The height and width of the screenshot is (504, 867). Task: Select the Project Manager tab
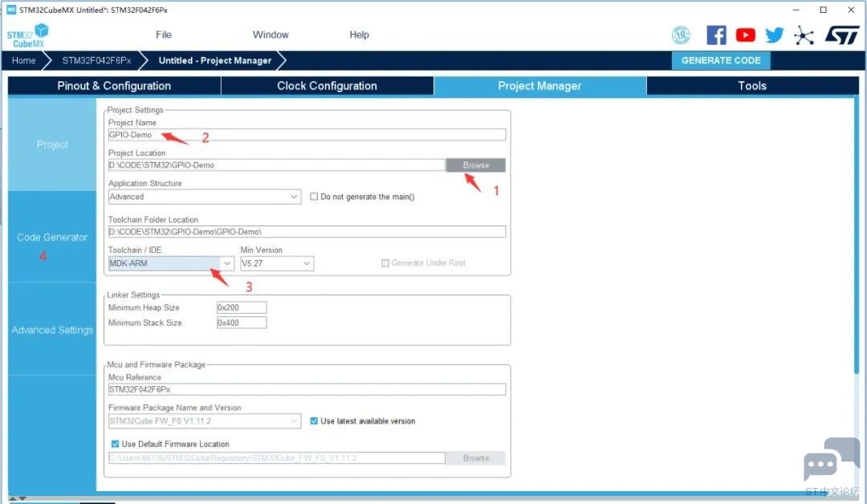point(539,86)
